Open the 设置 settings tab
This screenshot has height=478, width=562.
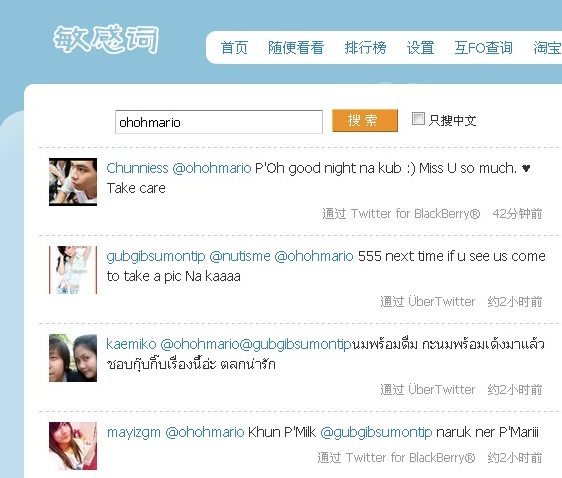coord(420,48)
